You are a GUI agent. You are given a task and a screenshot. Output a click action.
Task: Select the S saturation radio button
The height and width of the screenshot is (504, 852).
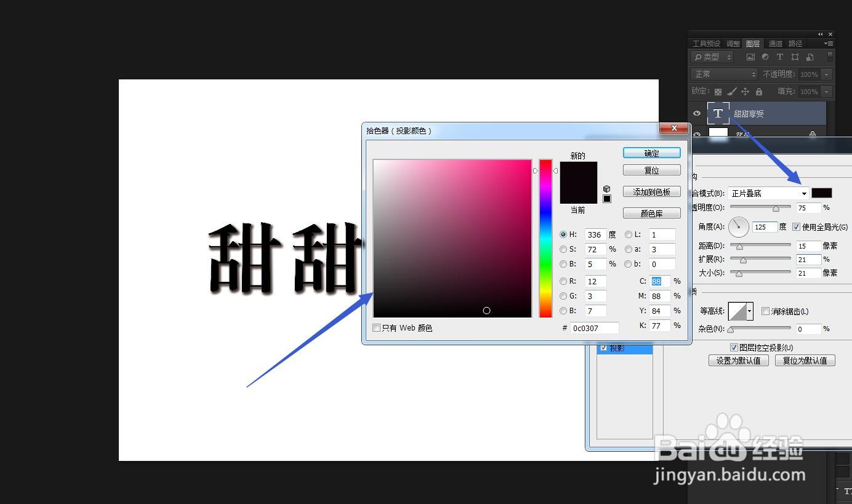pos(563,249)
